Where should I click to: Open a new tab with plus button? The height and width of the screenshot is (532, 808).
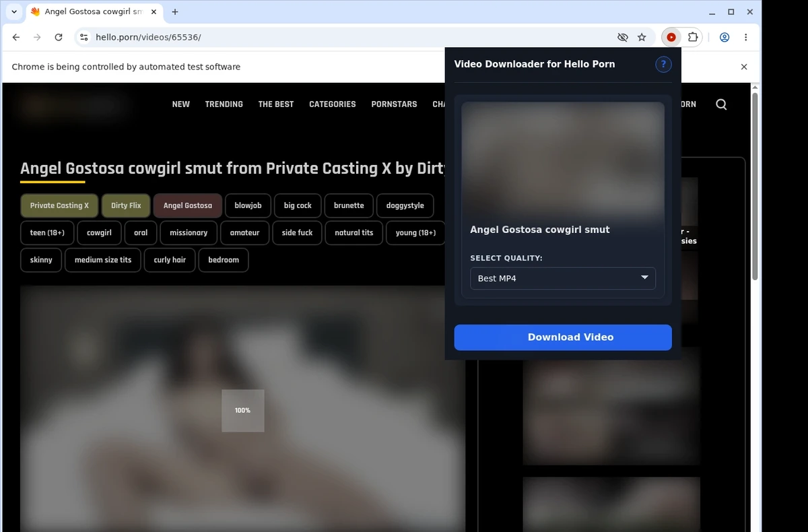(175, 12)
